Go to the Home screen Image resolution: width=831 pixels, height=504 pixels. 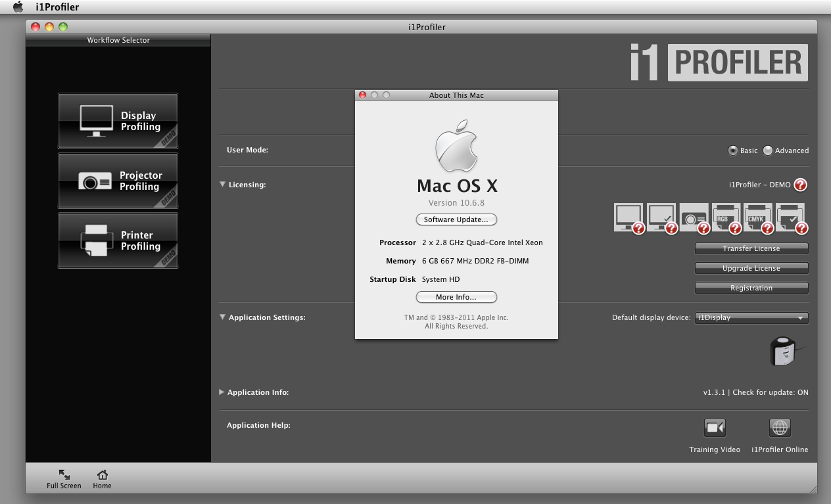click(102, 479)
